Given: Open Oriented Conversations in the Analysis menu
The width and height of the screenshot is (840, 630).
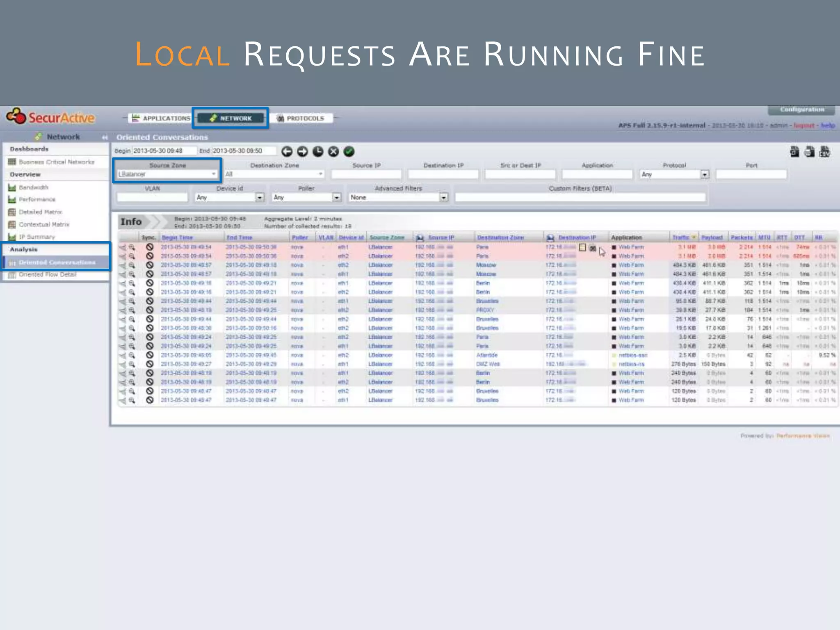Looking at the screenshot, I should tap(57, 262).
